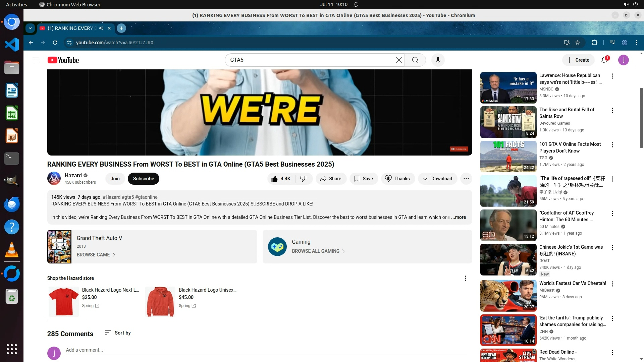The width and height of the screenshot is (644, 362).
Task: Expand the description with ...more
Action: [x=458, y=217]
